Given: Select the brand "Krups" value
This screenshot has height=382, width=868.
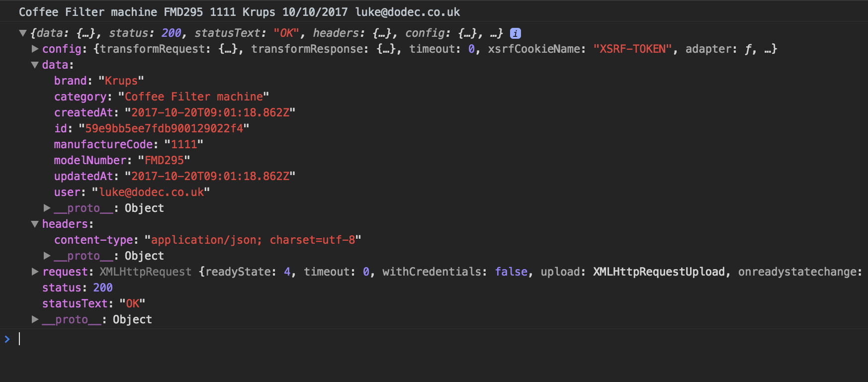Looking at the screenshot, I should coord(121,81).
